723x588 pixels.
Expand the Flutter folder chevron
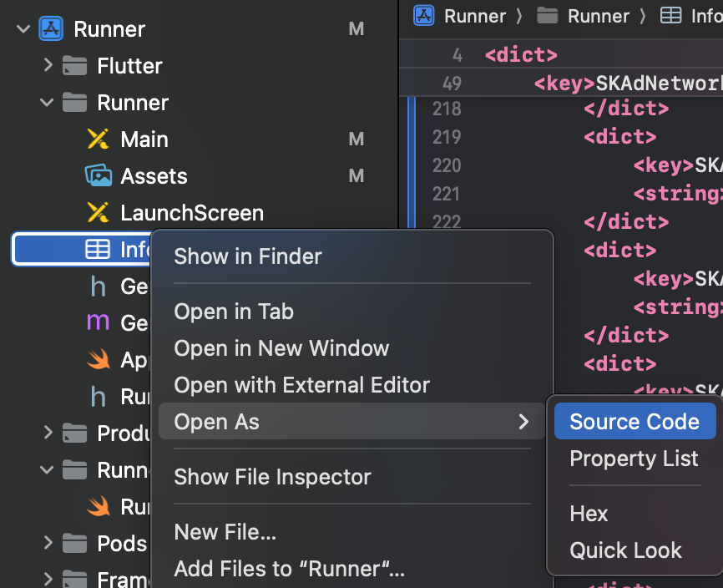click(48, 65)
